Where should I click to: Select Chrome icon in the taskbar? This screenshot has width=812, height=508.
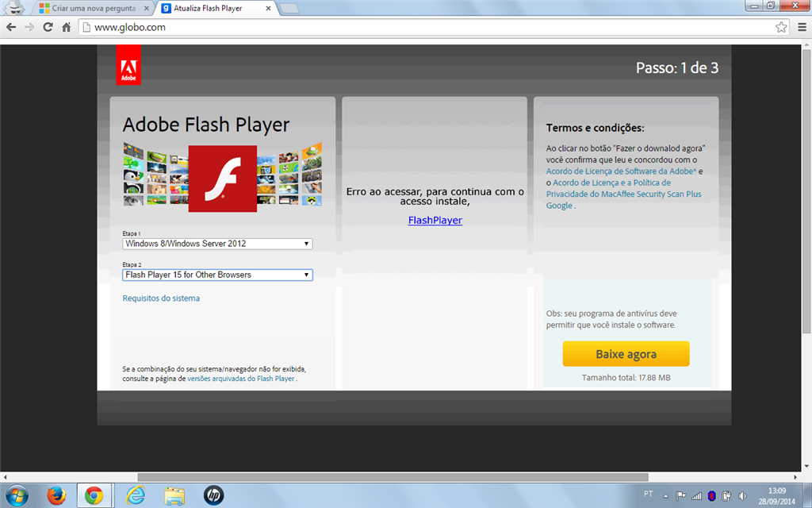(x=94, y=495)
